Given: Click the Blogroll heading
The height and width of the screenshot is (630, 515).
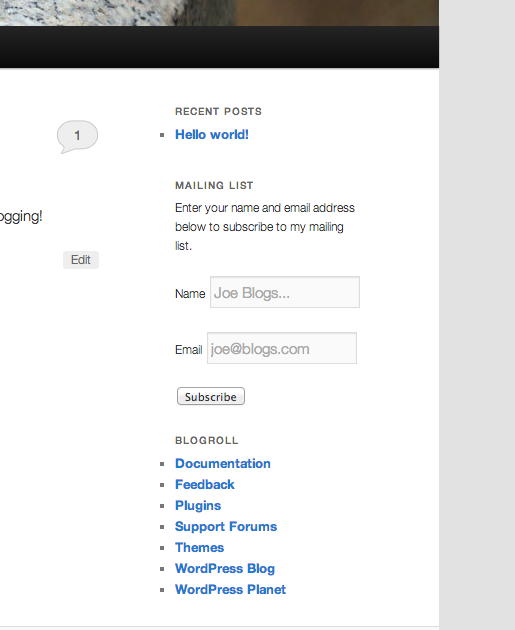Looking at the screenshot, I should [x=206, y=440].
